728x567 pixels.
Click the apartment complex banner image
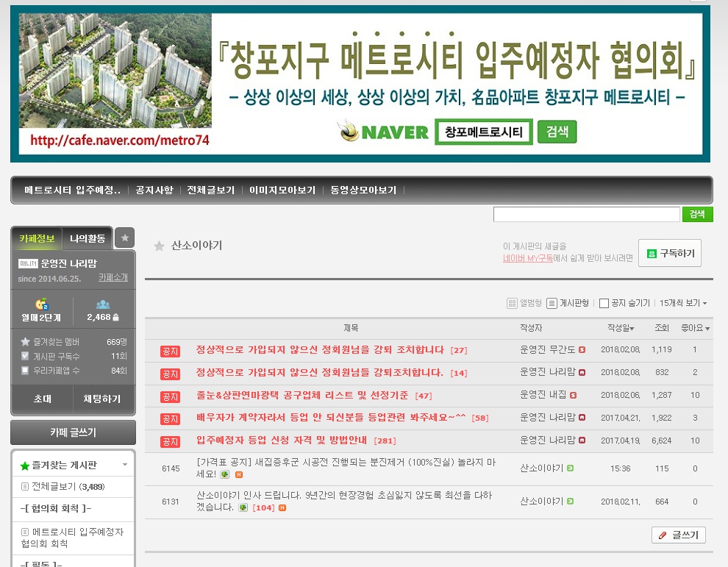[115, 71]
